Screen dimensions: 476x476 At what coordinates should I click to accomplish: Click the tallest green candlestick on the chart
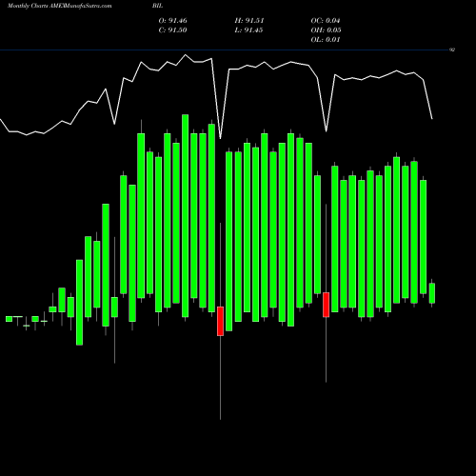click(185, 216)
